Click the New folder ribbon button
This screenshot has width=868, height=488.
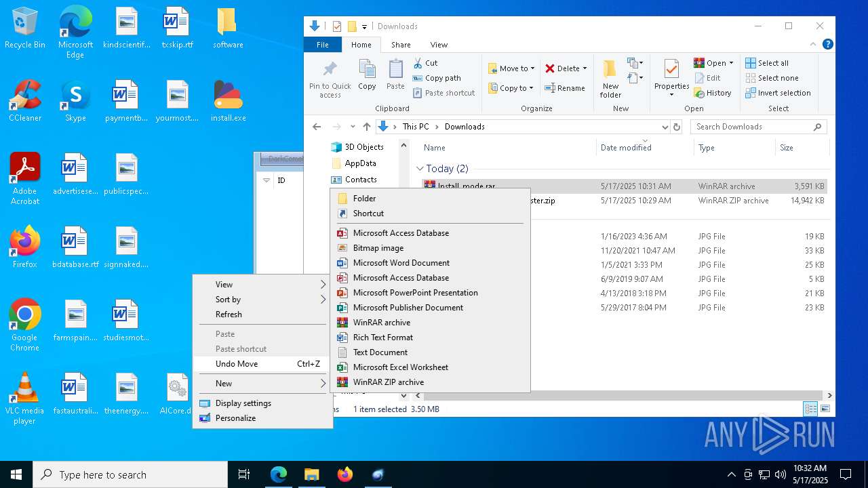coord(610,79)
